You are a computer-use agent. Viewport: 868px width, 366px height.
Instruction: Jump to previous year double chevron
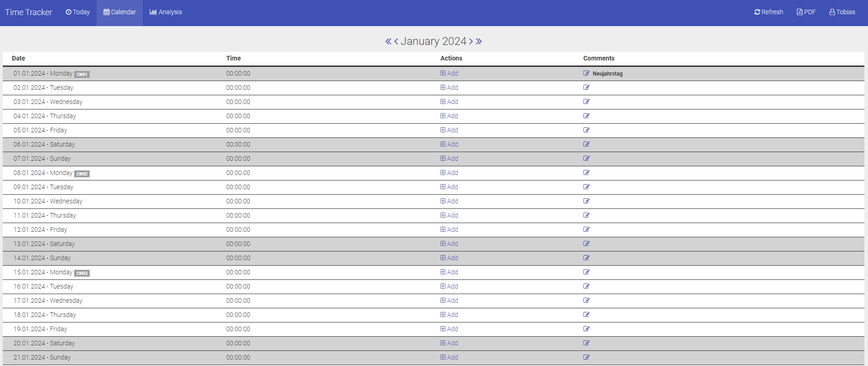pyautogui.click(x=388, y=41)
